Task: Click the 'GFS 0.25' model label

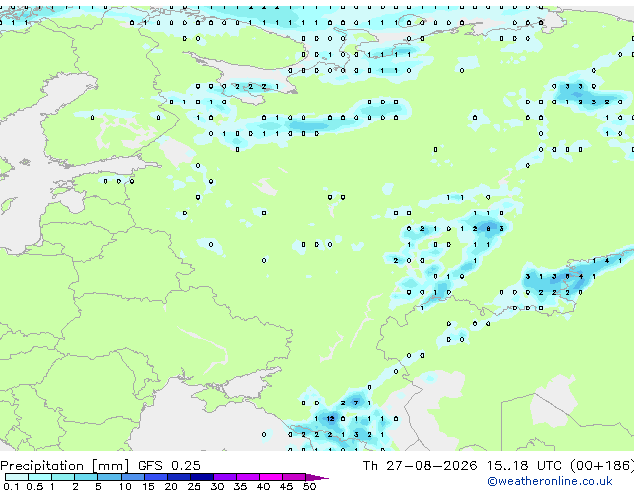Action: (x=169, y=466)
